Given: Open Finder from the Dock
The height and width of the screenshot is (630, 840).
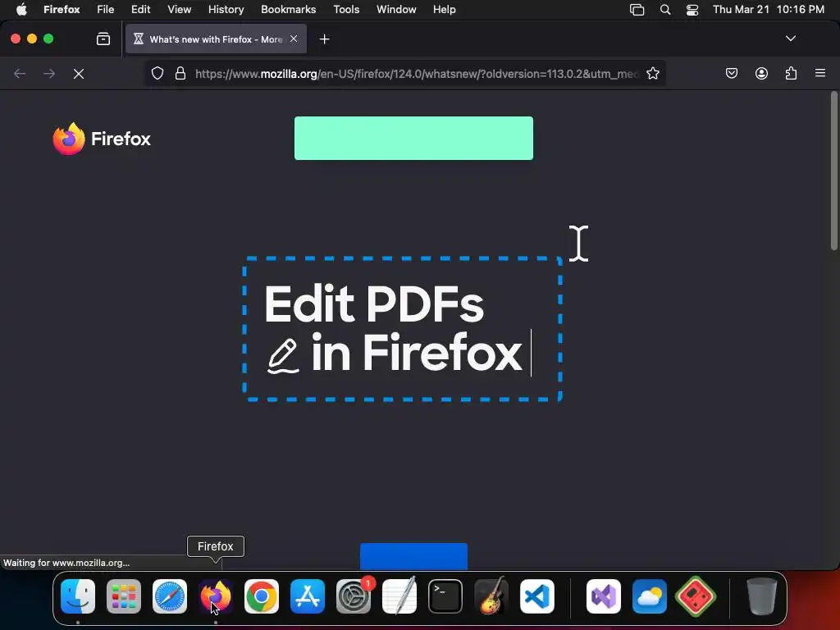Looking at the screenshot, I should coord(78,596).
